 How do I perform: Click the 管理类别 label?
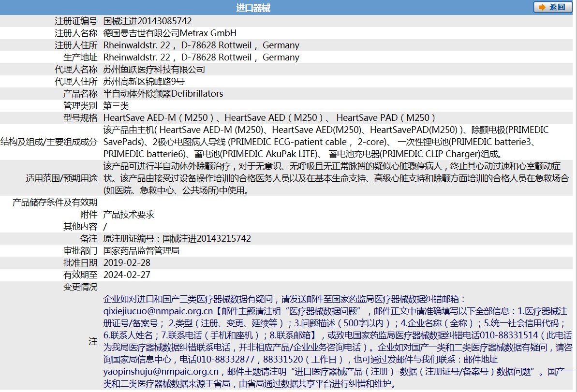(80, 106)
